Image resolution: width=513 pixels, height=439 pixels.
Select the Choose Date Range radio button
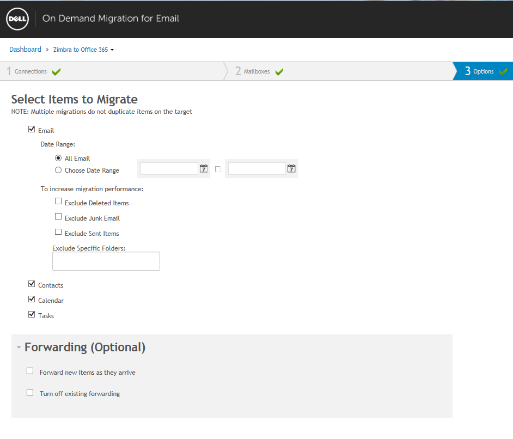coord(58,170)
